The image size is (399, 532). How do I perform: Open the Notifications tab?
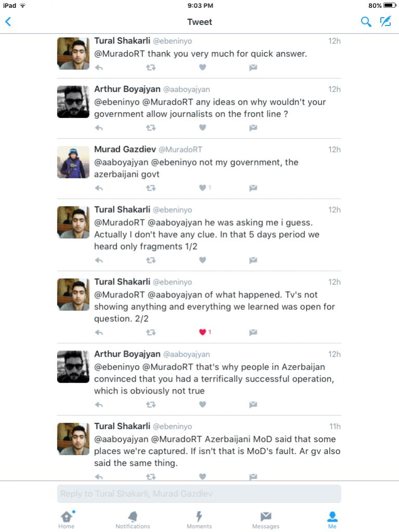point(133,520)
